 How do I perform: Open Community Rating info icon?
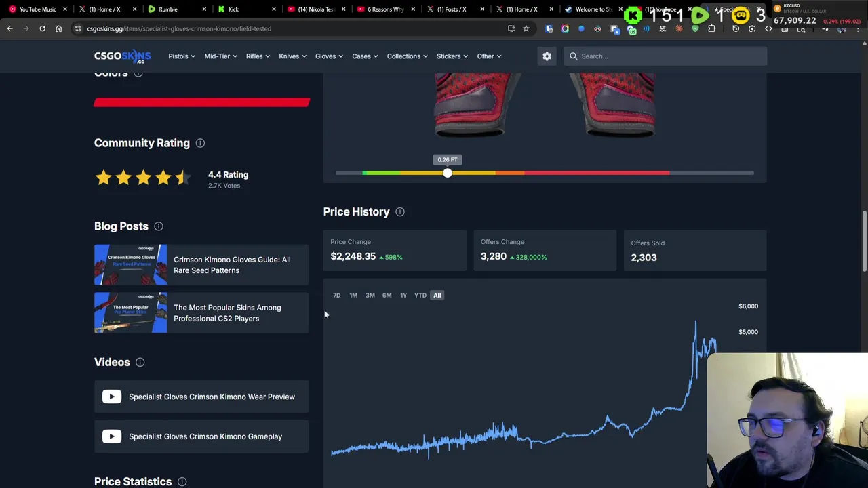(200, 143)
